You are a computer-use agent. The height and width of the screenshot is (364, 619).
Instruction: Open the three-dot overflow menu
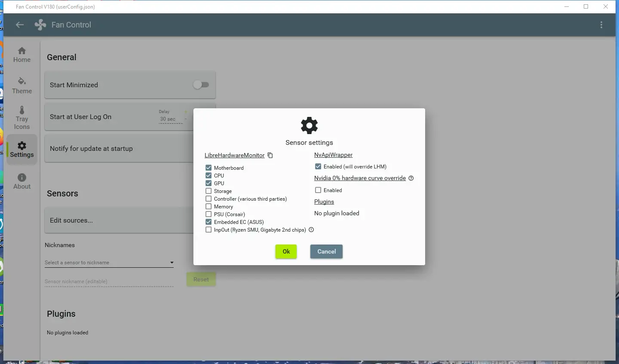(601, 25)
